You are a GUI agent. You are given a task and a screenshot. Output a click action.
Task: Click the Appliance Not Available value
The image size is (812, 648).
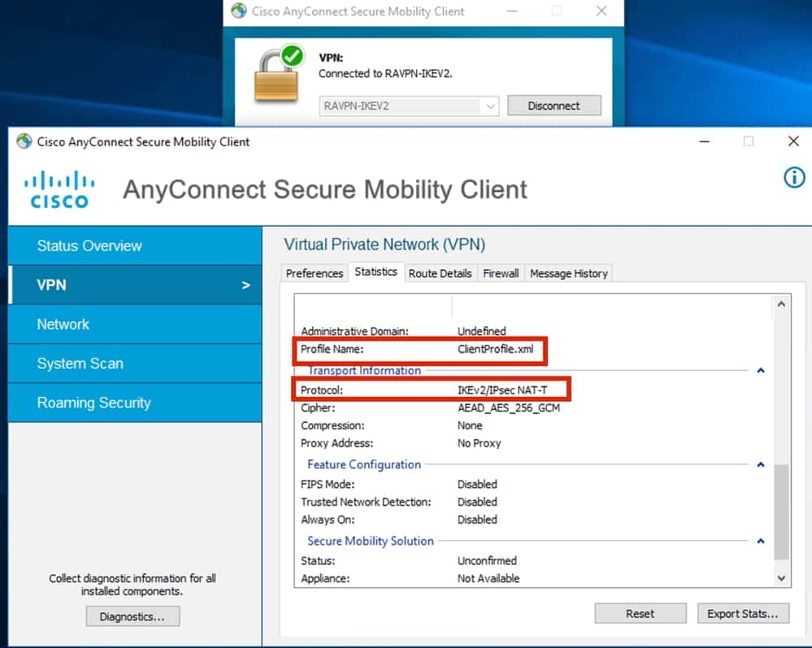point(489,579)
